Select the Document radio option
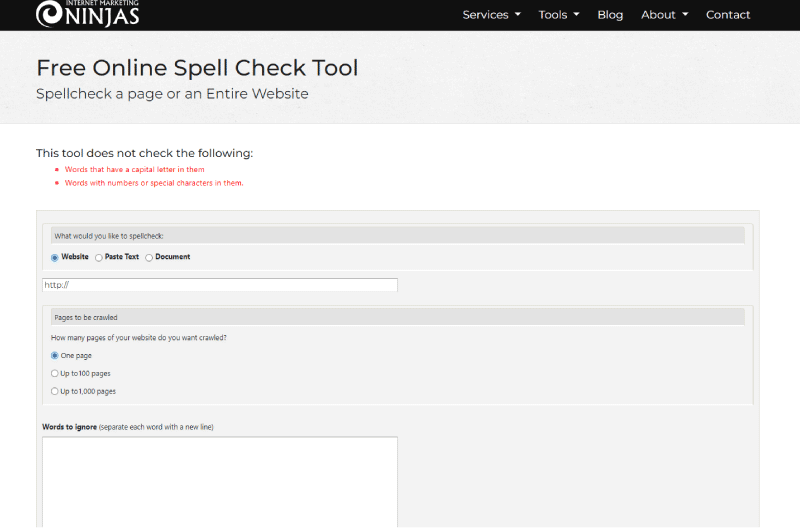Screen dimensions: 800x530 tap(149, 257)
